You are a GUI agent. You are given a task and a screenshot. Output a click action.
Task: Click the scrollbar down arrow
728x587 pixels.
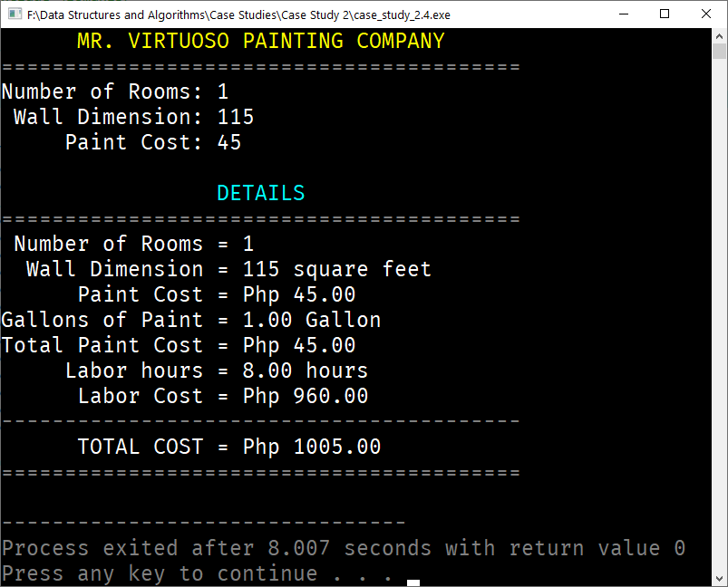719,579
